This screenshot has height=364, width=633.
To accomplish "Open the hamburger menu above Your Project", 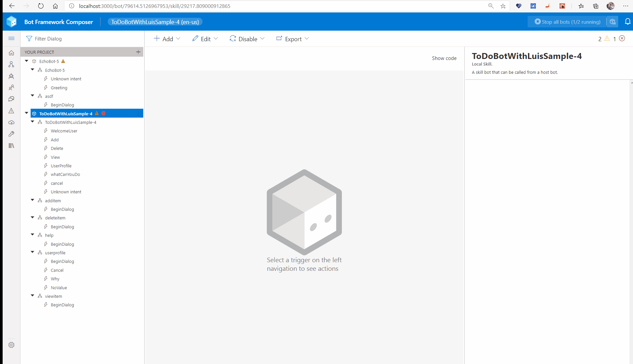I will tap(12, 39).
